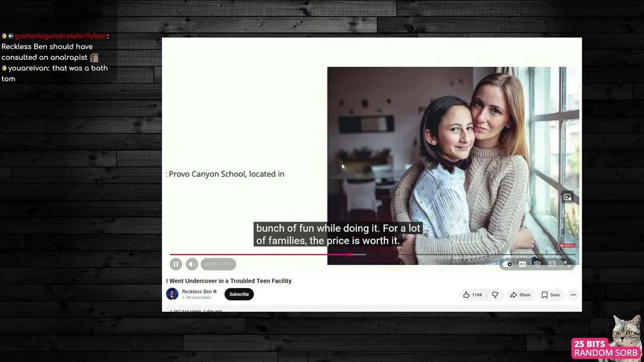Viewport: 644px width, 362px height.
Task: Click chat username youareivan
Action: [28, 68]
